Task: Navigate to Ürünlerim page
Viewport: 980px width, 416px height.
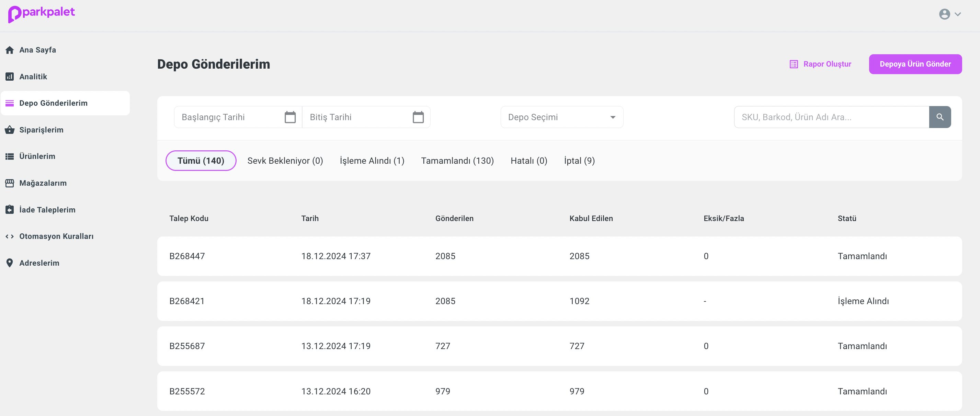Action: 37,156
